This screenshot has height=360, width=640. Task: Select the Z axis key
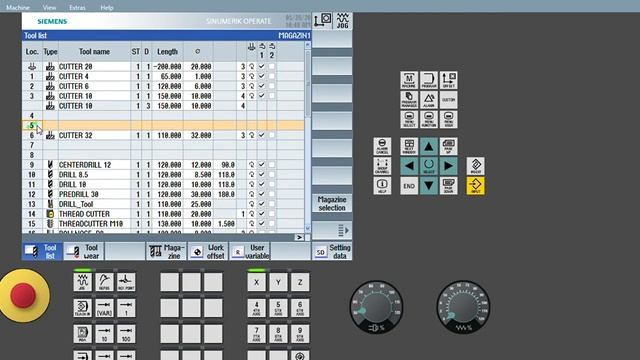tap(300, 282)
